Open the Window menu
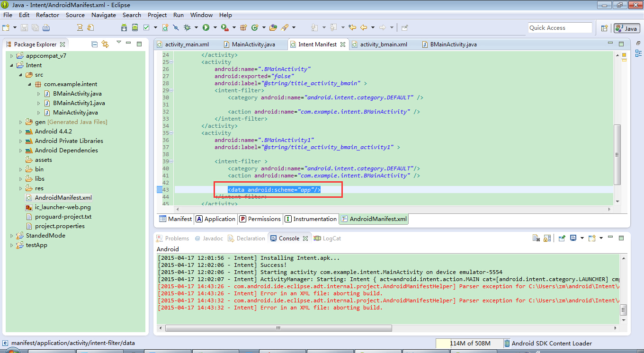This screenshot has width=644, height=353. tap(201, 15)
